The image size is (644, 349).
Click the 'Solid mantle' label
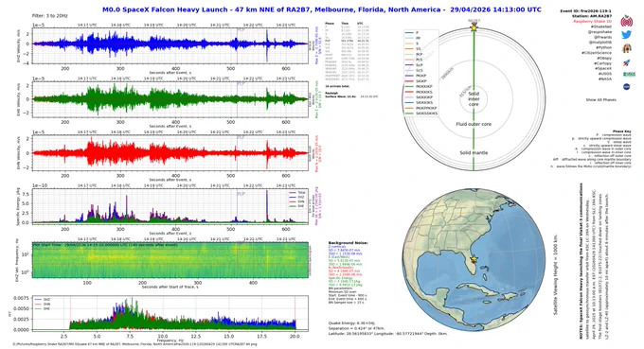(x=474, y=152)
